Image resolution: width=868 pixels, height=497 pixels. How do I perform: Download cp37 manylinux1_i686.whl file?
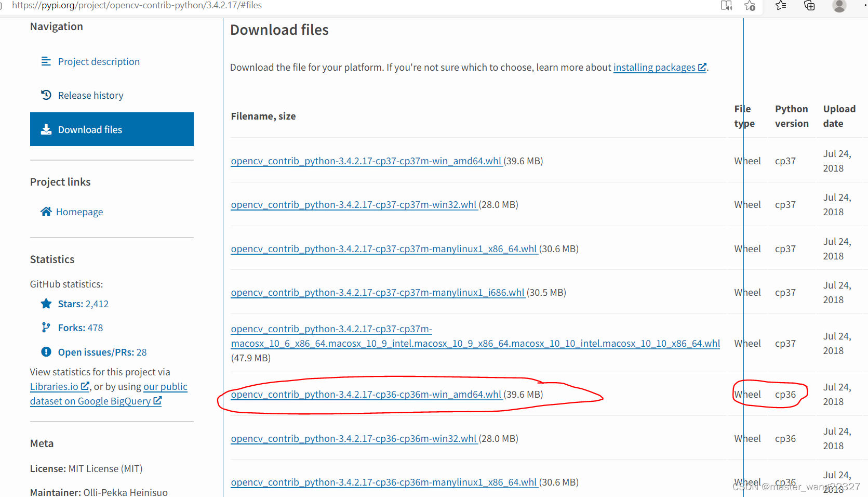[x=378, y=292]
